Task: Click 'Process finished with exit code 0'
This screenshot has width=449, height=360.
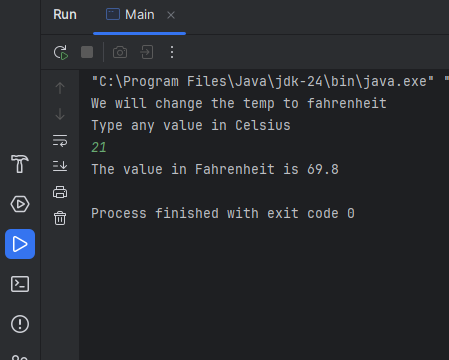Action: click(x=223, y=213)
